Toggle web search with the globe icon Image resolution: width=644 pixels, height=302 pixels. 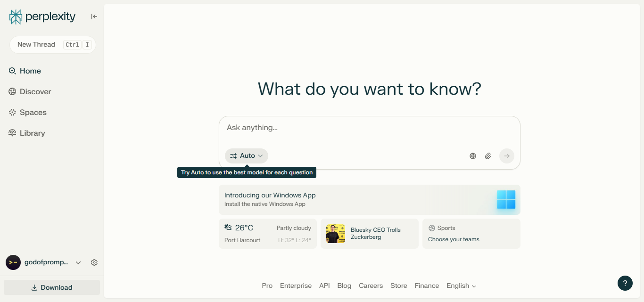(472, 155)
